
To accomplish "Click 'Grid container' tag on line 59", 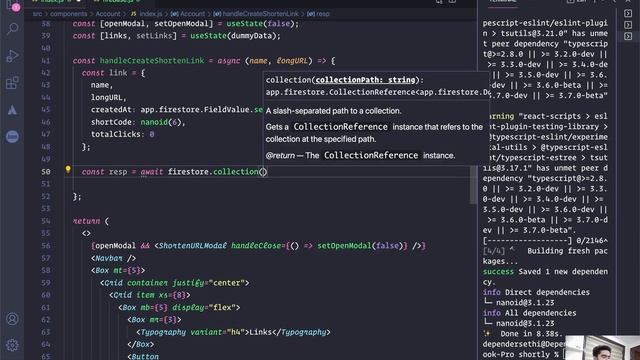I will click(134, 283).
